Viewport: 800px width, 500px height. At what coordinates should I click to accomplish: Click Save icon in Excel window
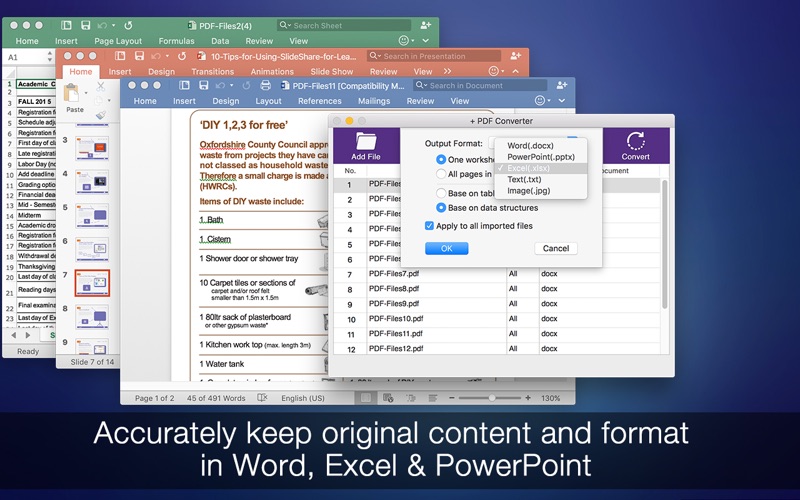(x=86, y=25)
